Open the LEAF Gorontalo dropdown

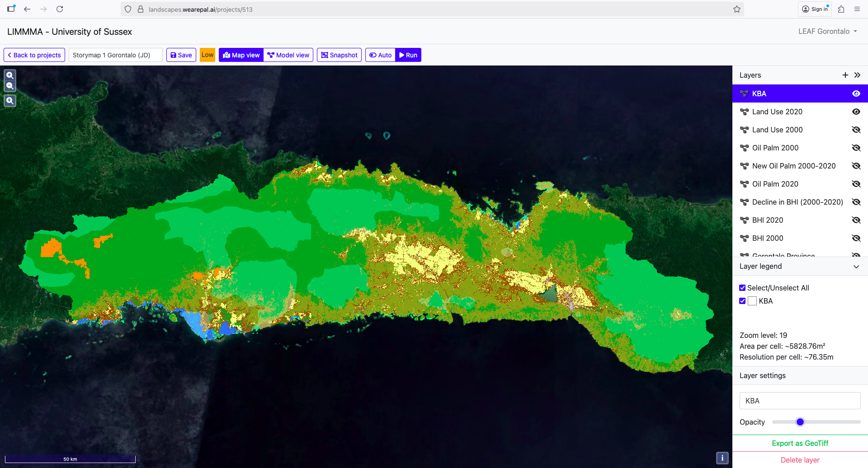827,31
